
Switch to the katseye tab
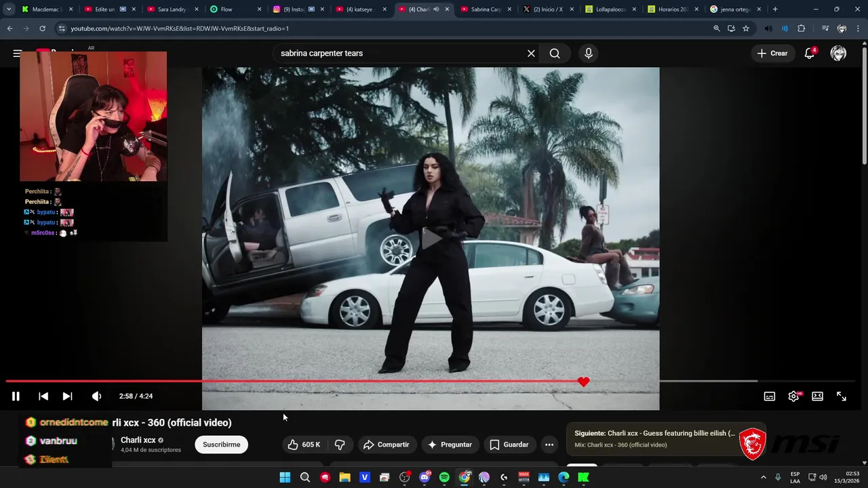(x=359, y=9)
